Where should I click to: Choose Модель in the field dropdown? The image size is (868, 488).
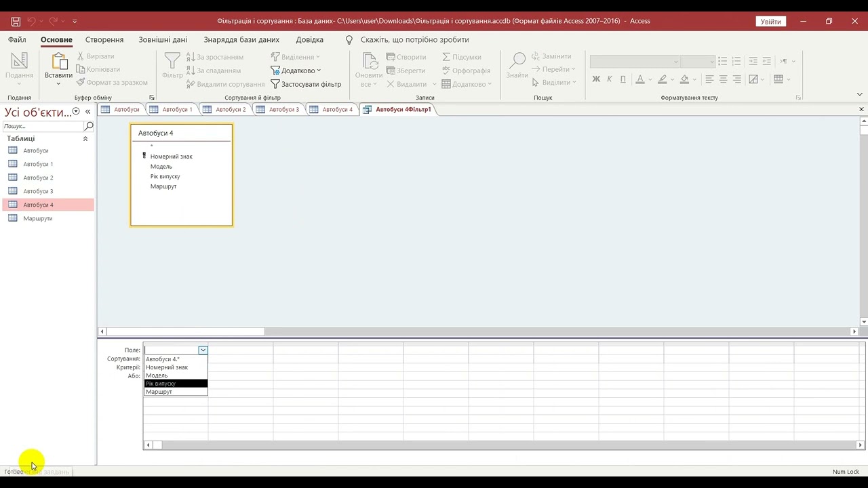(176, 375)
